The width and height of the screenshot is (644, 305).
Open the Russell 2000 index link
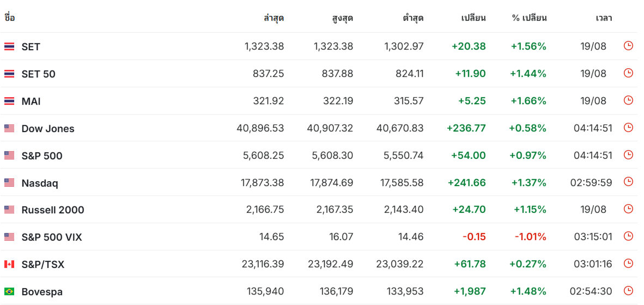coord(53,210)
